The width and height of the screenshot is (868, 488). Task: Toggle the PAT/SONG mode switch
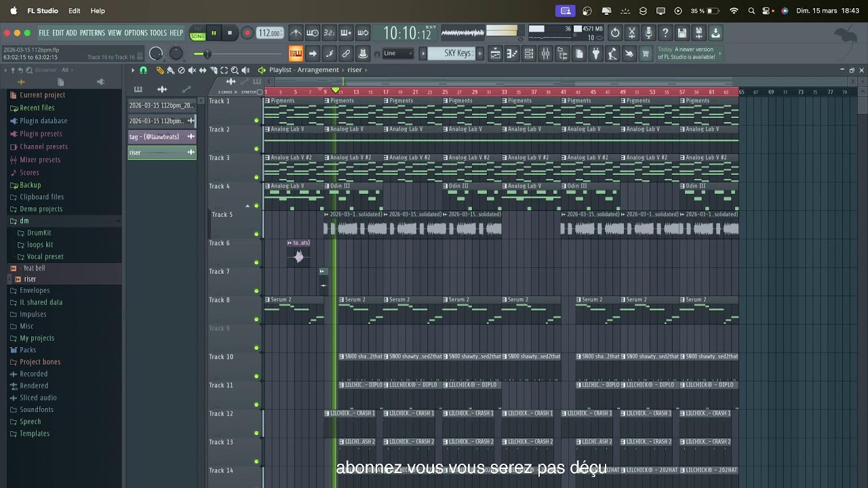point(197,33)
